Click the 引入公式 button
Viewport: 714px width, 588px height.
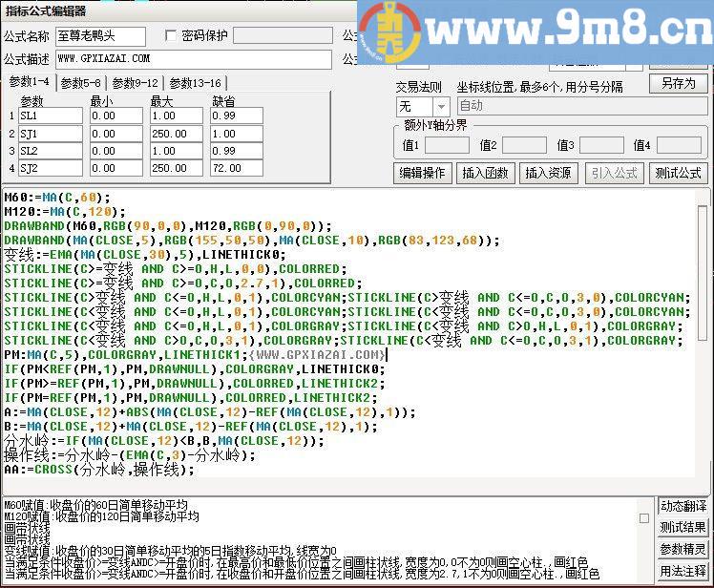coord(615,173)
